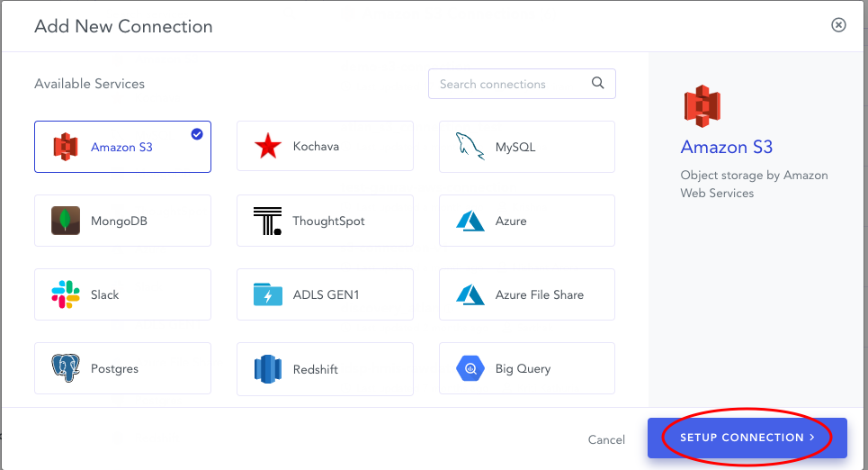Click the Setup Connection button
Viewport: 868px width, 470px height.
pyautogui.click(x=747, y=438)
